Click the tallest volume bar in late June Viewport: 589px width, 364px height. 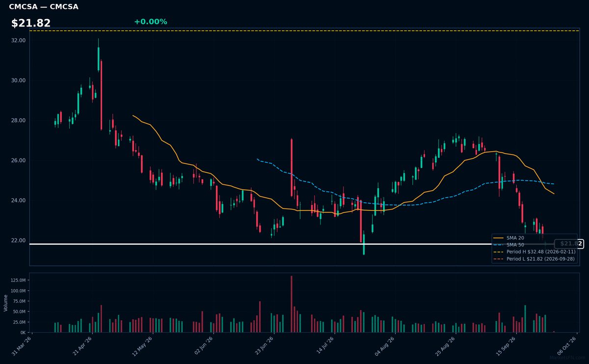(x=291, y=304)
